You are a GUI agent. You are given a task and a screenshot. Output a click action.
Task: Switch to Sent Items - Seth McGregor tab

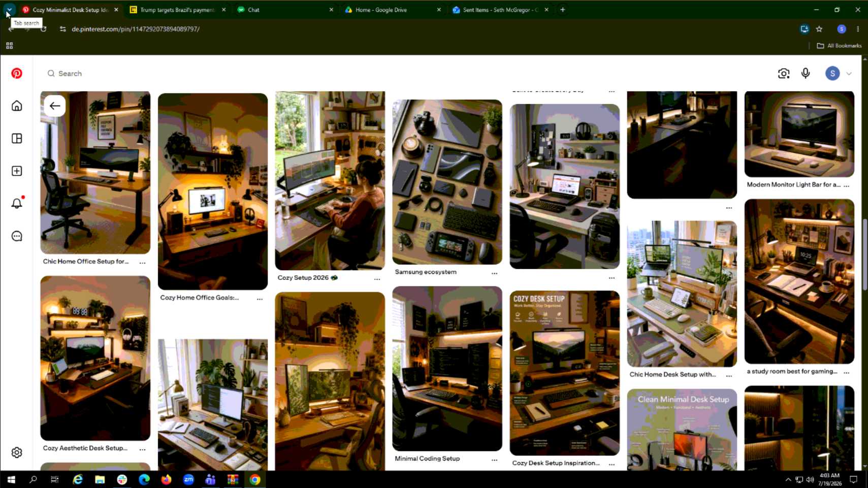coord(500,10)
